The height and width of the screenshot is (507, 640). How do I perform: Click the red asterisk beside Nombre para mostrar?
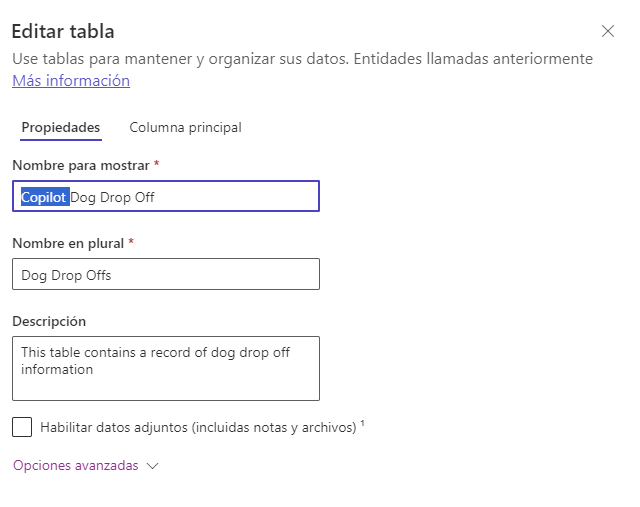157,163
